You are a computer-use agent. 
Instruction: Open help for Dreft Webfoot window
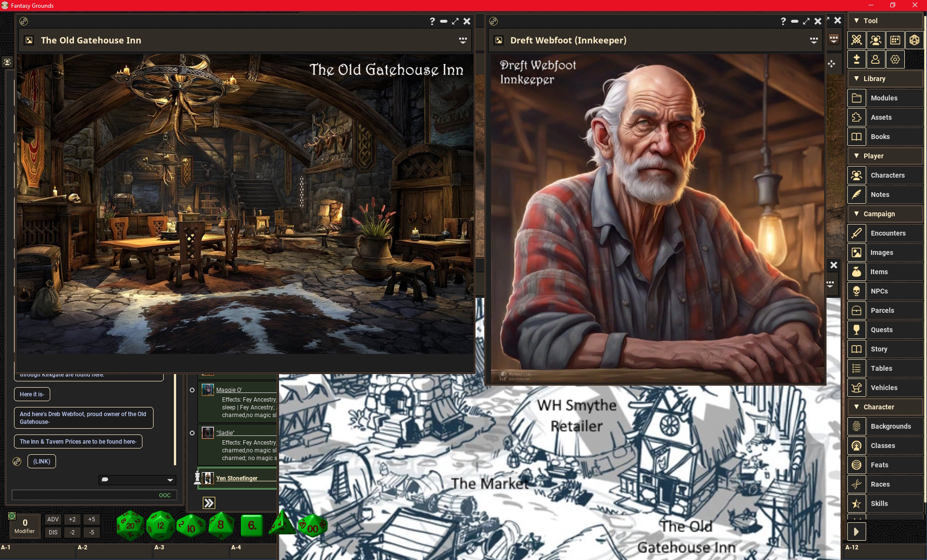[x=783, y=21]
